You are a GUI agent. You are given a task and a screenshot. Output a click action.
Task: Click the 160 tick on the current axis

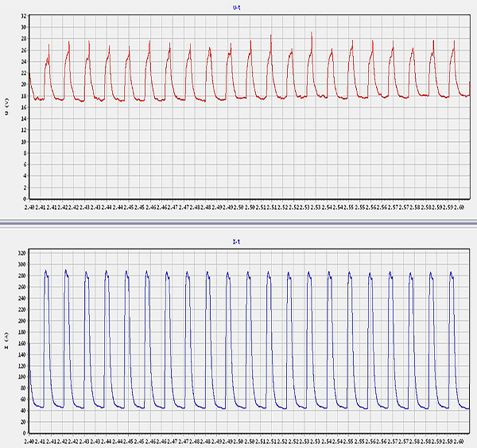tap(21, 342)
